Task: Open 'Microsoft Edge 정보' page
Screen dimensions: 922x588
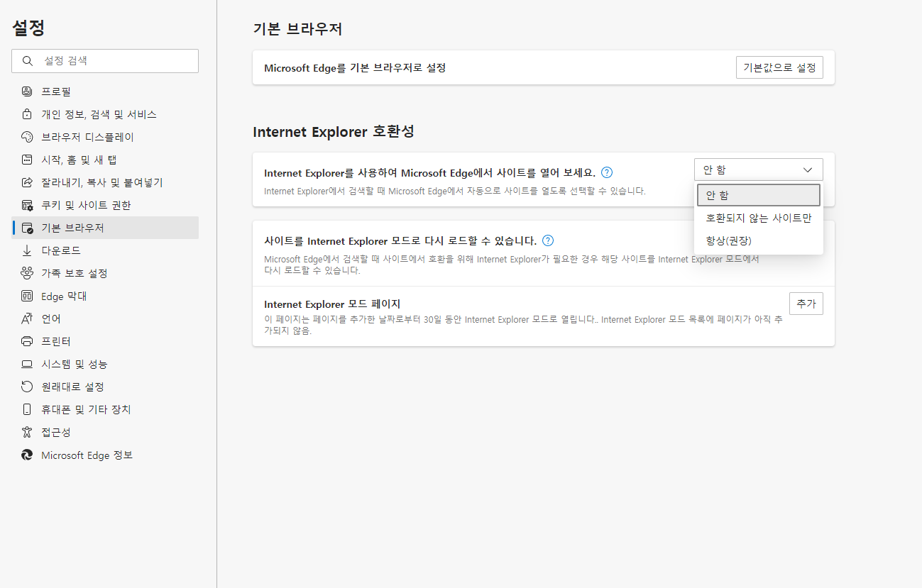Action: click(105, 455)
